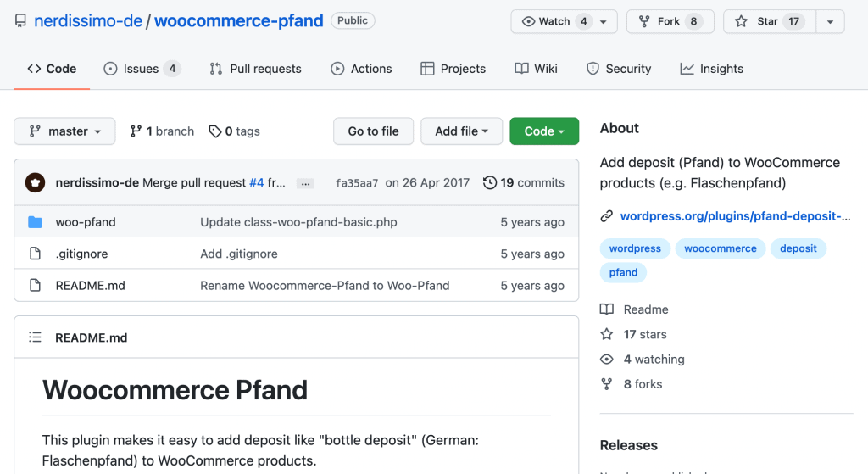Click the Public visibility badge
The image size is (868, 474).
click(353, 20)
